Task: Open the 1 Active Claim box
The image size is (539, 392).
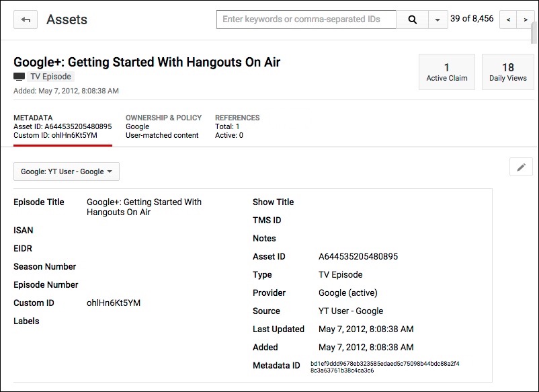Action: pyautogui.click(x=446, y=72)
